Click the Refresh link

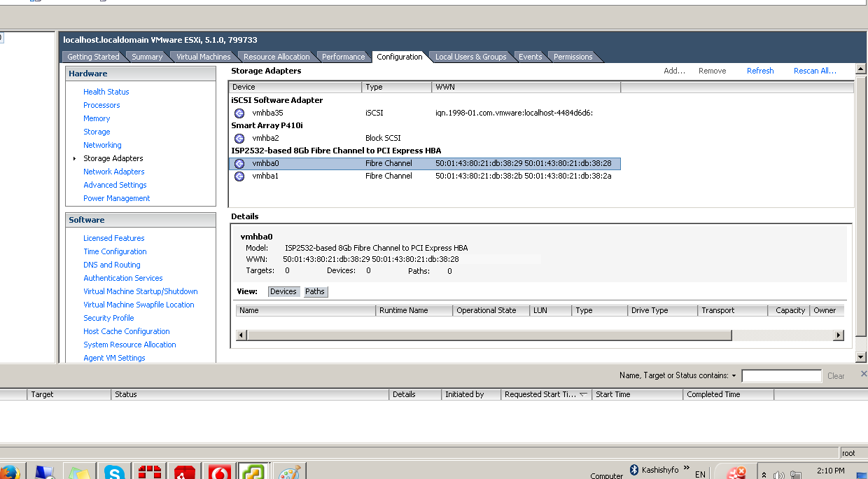(760, 71)
